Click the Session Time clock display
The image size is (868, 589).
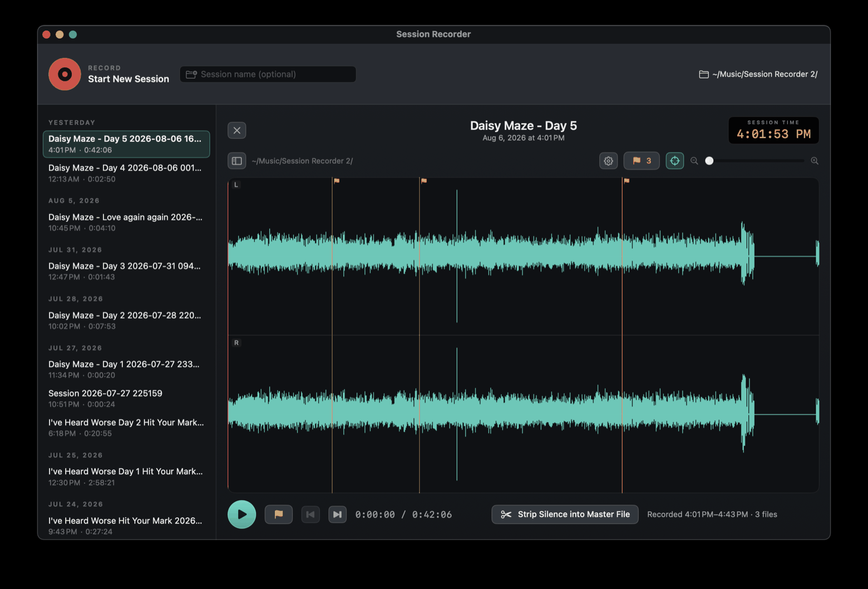coord(773,130)
